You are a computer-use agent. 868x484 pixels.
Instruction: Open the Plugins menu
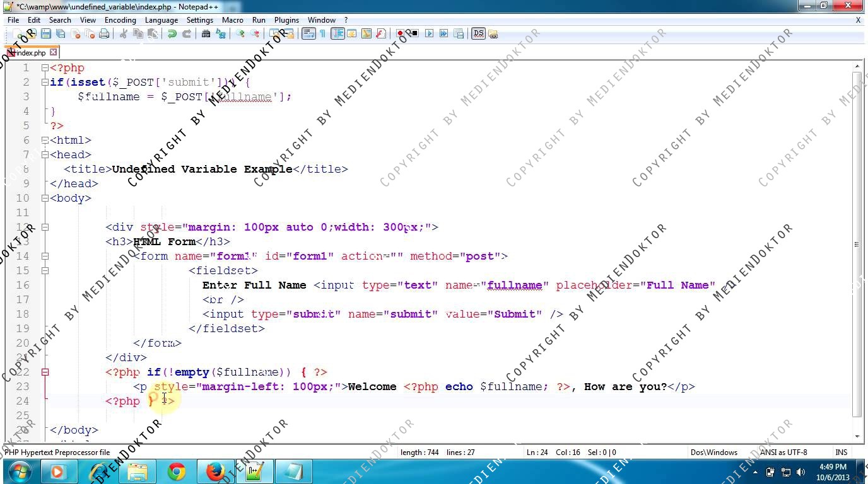[x=286, y=20]
